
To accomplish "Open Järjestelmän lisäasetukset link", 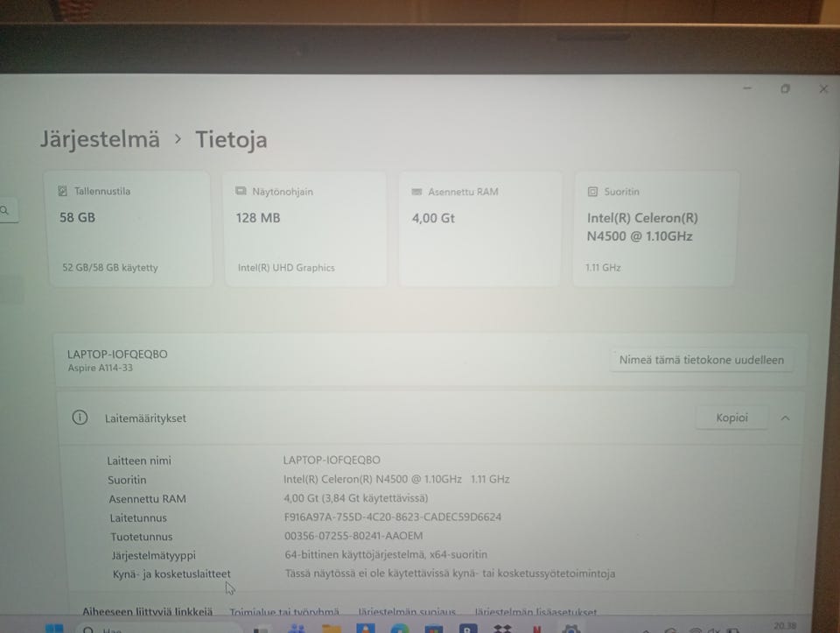I will coord(535,612).
